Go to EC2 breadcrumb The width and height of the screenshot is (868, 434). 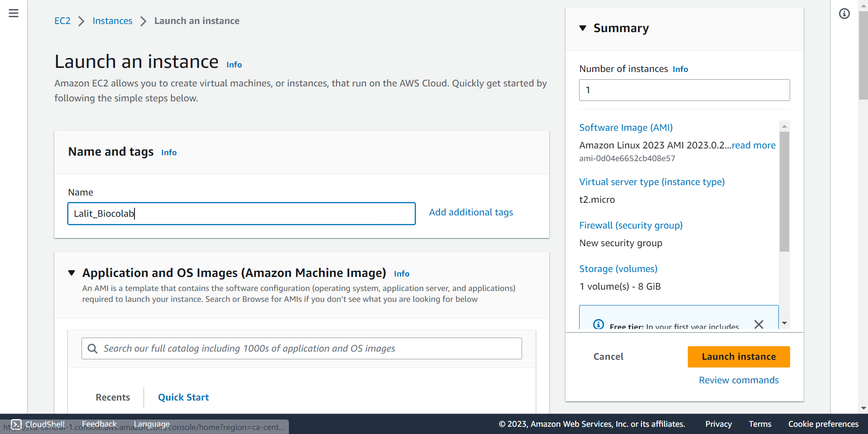[62, 21]
